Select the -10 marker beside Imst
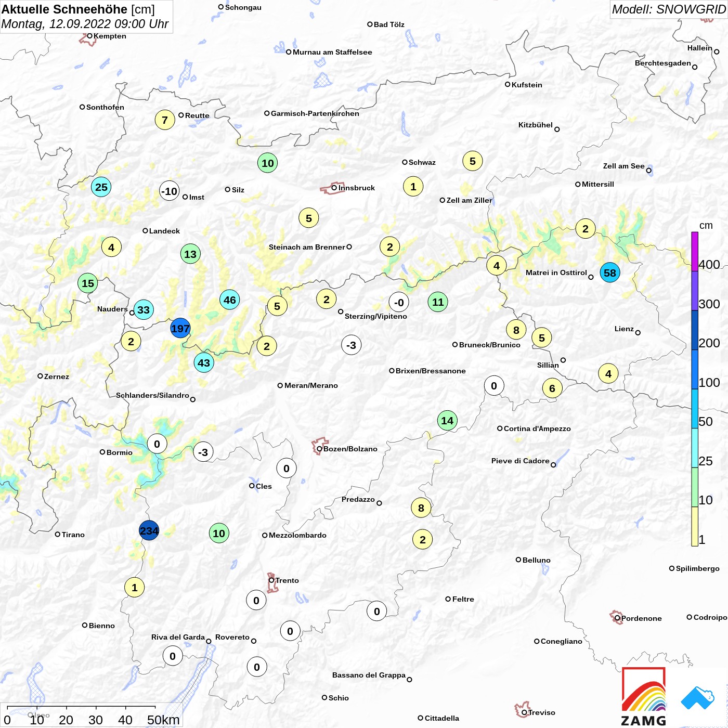This screenshot has width=728, height=728. 169,191
